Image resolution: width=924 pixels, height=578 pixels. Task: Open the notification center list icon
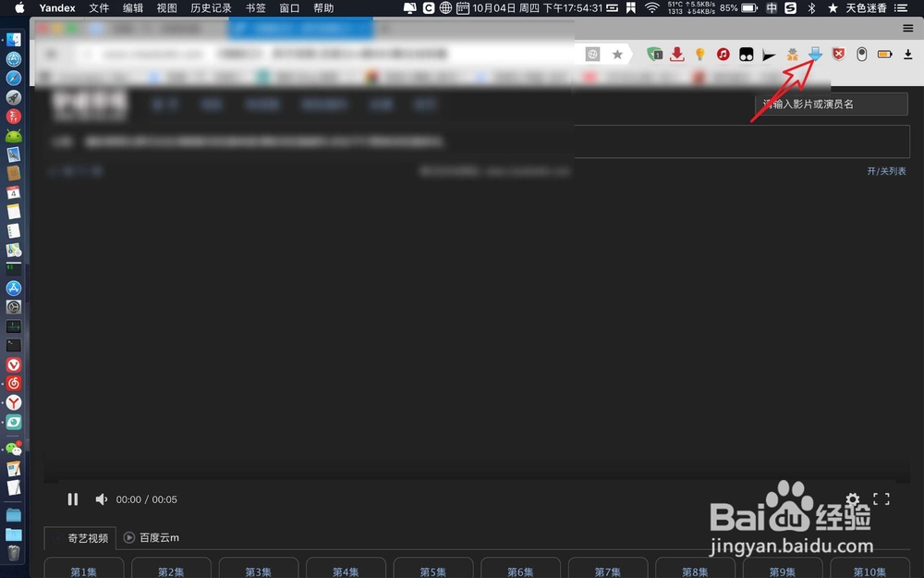[900, 7]
